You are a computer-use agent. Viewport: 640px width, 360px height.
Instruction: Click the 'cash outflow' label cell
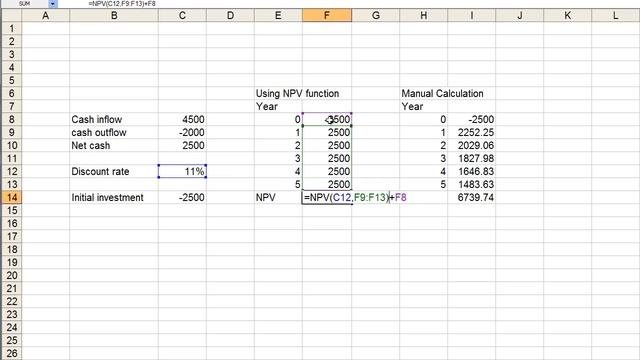(x=114, y=133)
